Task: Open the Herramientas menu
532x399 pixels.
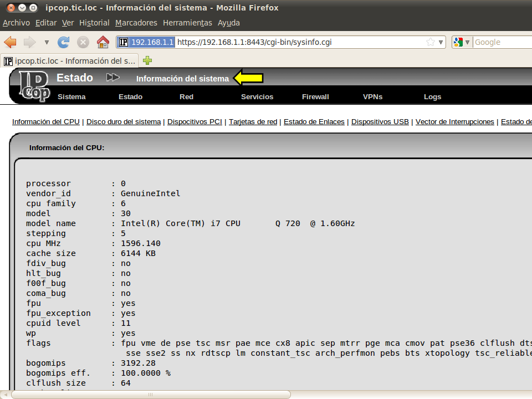Action: pos(187,23)
